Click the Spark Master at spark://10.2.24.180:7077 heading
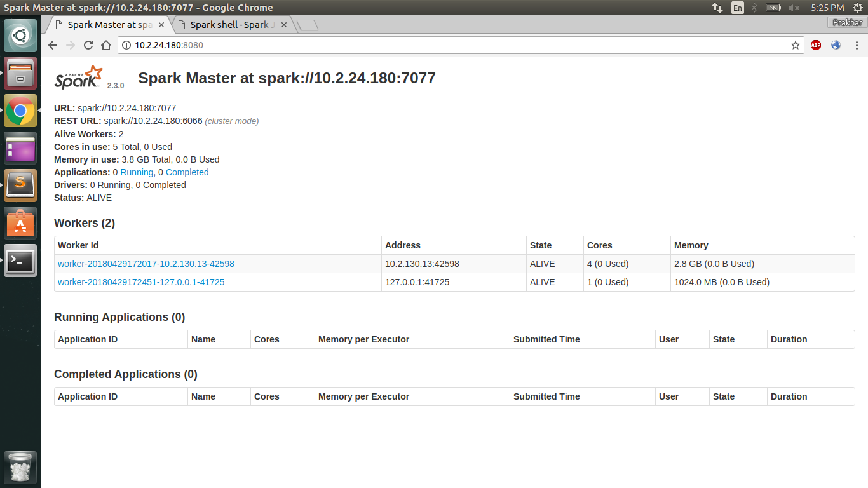 tap(287, 78)
